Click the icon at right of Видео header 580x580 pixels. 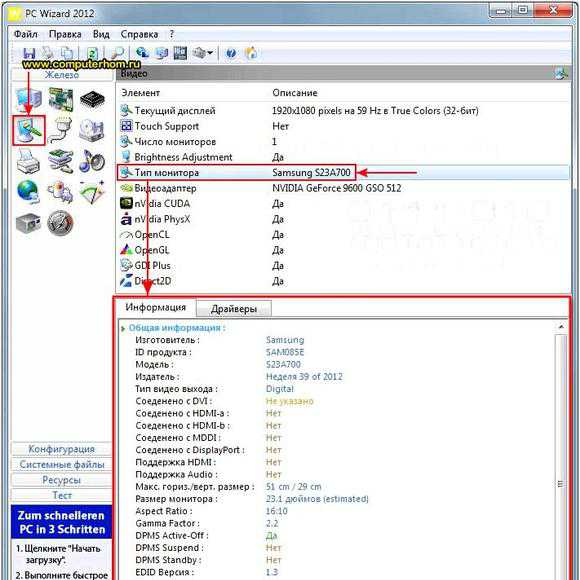pyautogui.click(x=561, y=73)
